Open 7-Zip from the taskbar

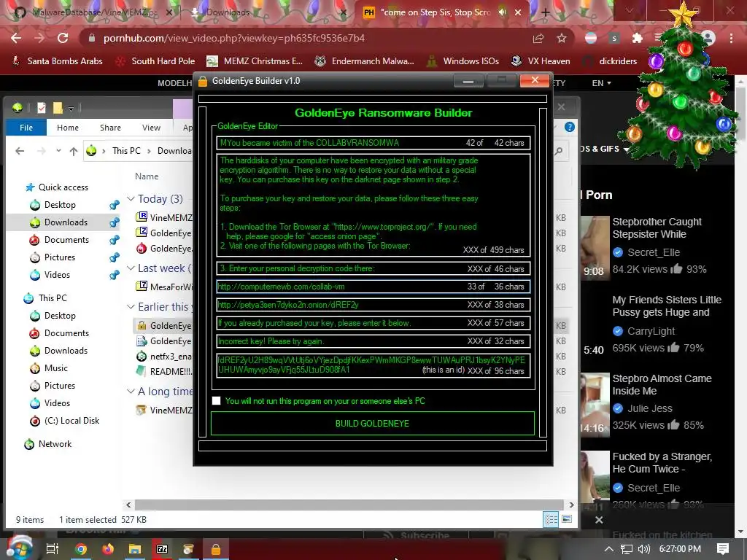click(x=162, y=549)
